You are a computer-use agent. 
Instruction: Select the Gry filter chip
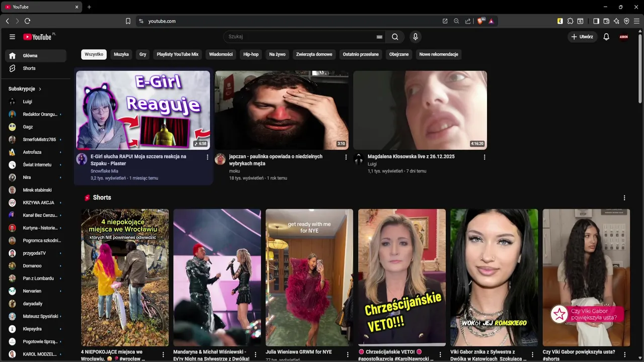click(143, 54)
